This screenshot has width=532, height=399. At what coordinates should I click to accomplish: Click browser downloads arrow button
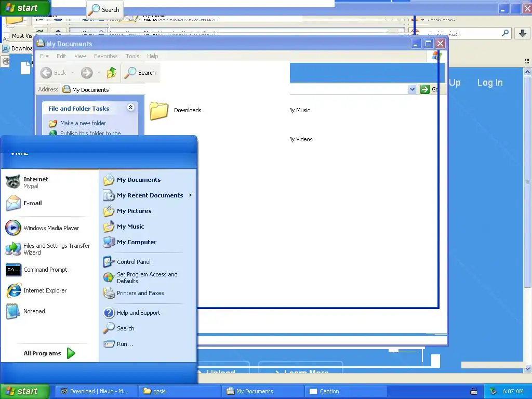click(x=523, y=33)
